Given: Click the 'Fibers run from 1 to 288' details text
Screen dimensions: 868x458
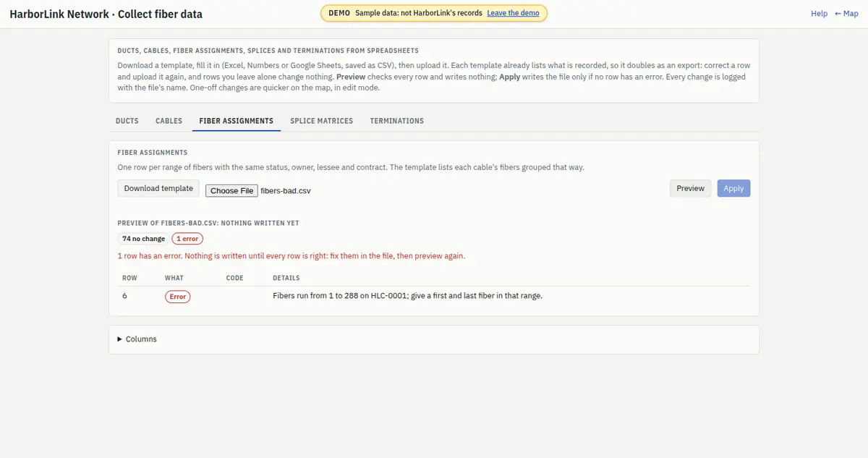Looking at the screenshot, I should click(x=407, y=296).
